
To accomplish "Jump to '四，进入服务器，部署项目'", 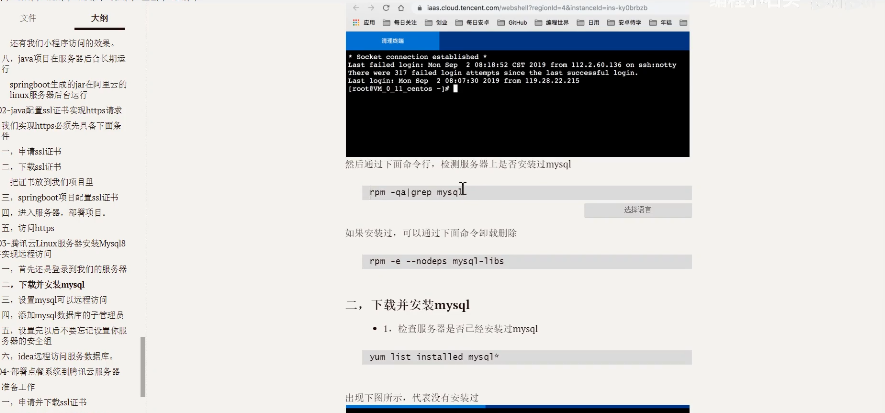I will coord(54,213).
